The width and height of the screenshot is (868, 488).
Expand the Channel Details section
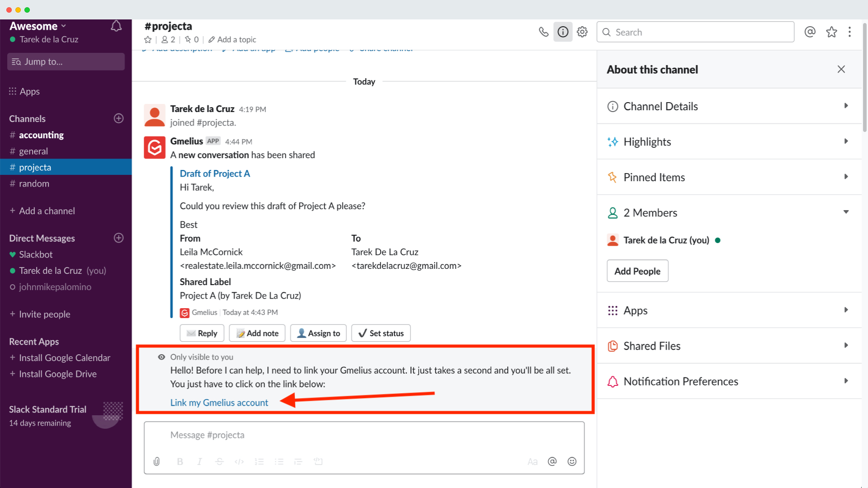729,106
